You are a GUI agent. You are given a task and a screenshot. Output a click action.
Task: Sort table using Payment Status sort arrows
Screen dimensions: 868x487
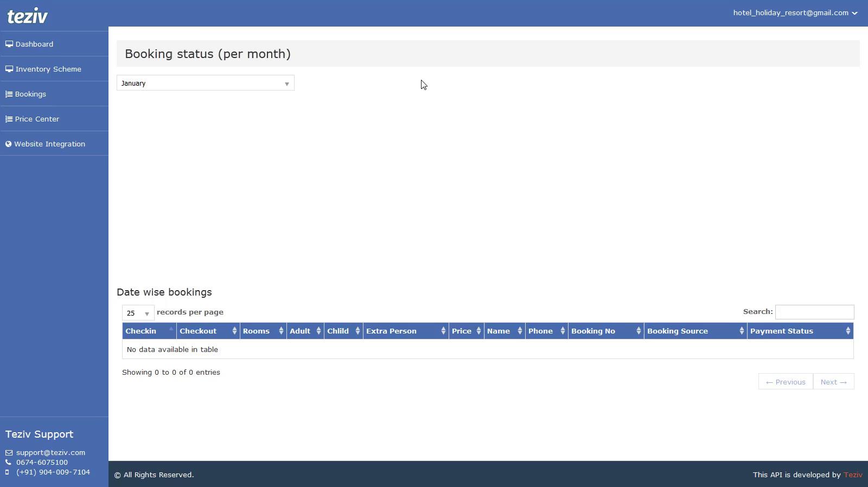(848, 331)
